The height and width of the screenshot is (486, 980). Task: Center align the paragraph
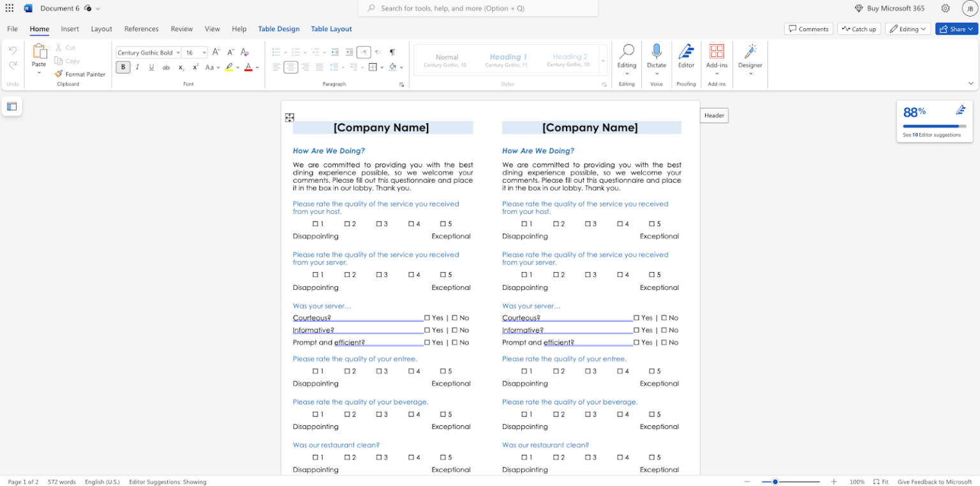(291, 67)
